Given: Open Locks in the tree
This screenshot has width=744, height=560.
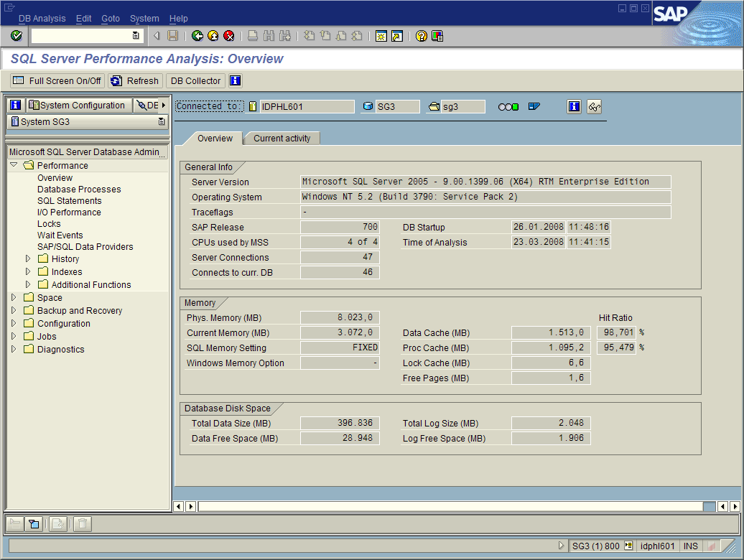Looking at the screenshot, I should click(x=49, y=223).
